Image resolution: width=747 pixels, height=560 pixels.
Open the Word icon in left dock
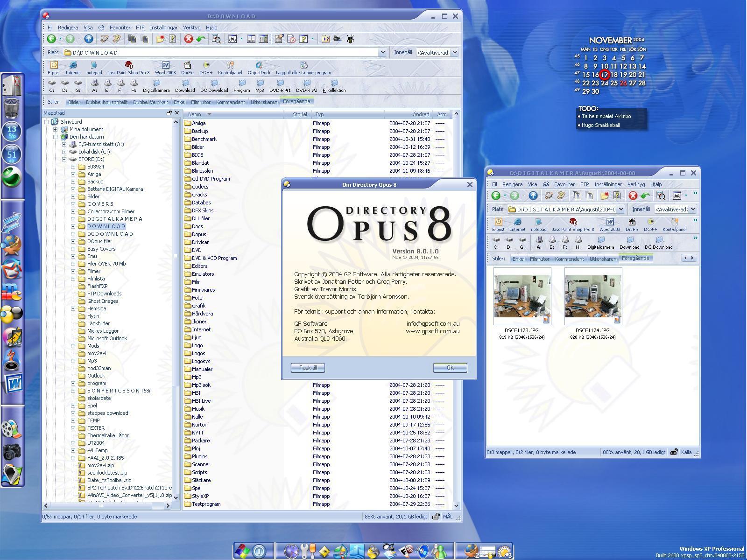point(13,384)
